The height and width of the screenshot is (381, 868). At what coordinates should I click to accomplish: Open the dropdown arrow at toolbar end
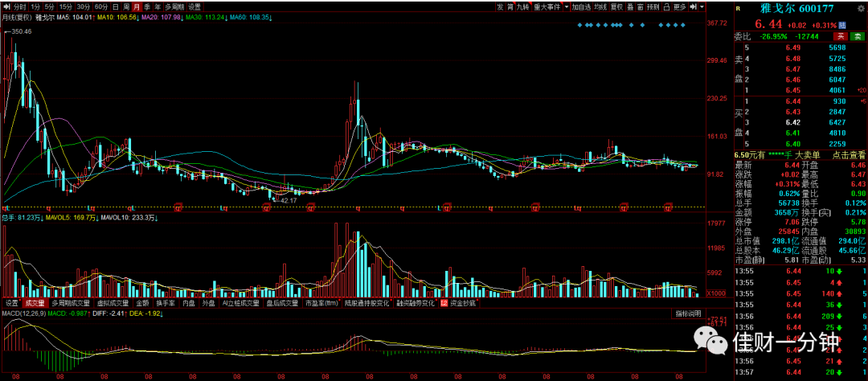coord(702,7)
